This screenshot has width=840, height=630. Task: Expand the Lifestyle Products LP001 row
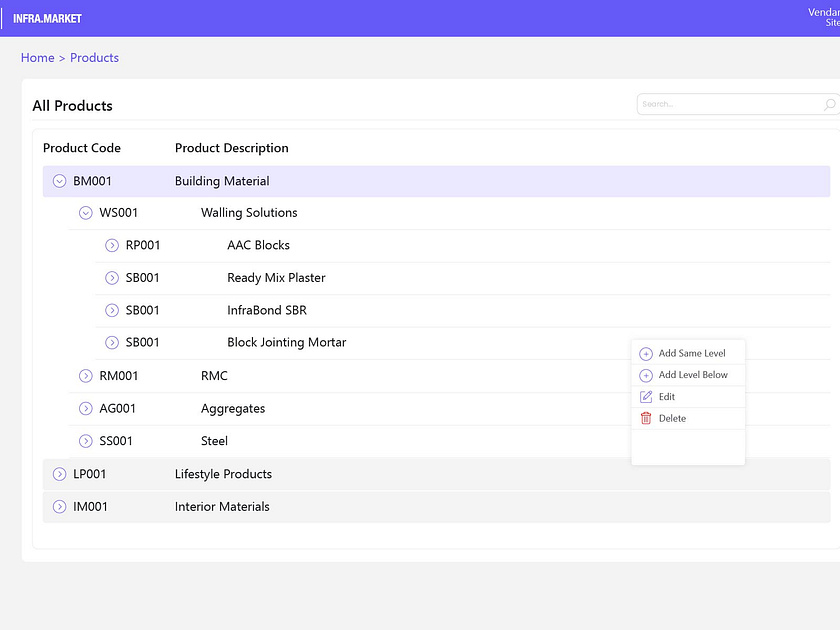point(59,474)
